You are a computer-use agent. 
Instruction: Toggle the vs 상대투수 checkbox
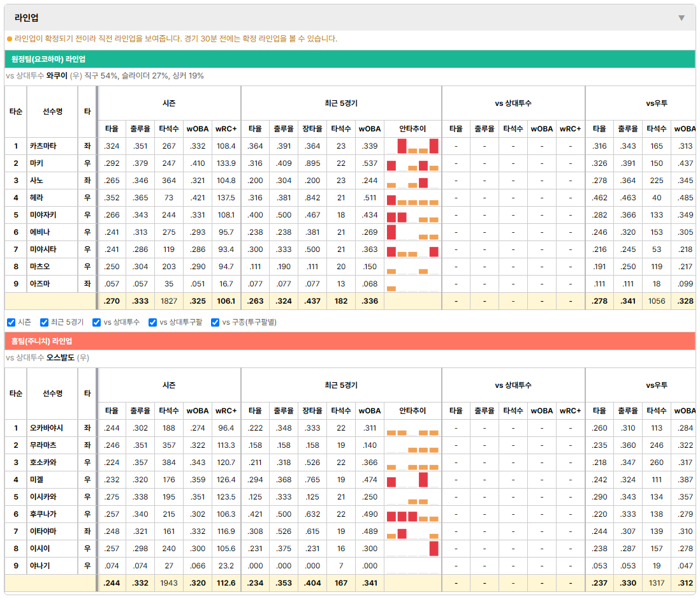[x=96, y=323]
